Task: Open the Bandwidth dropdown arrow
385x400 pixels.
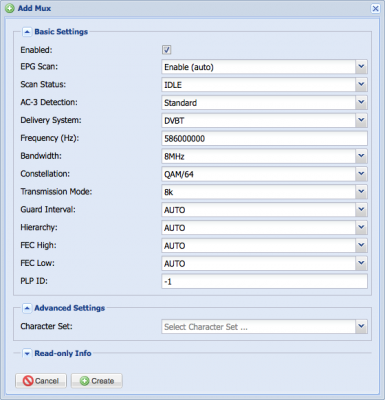Action: (x=361, y=156)
